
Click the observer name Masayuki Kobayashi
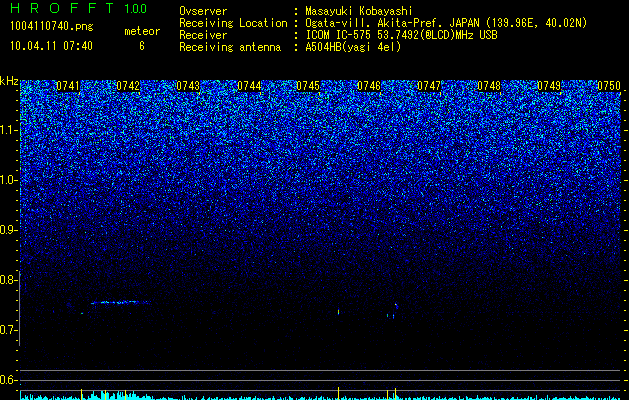click(x=358, y=11)
